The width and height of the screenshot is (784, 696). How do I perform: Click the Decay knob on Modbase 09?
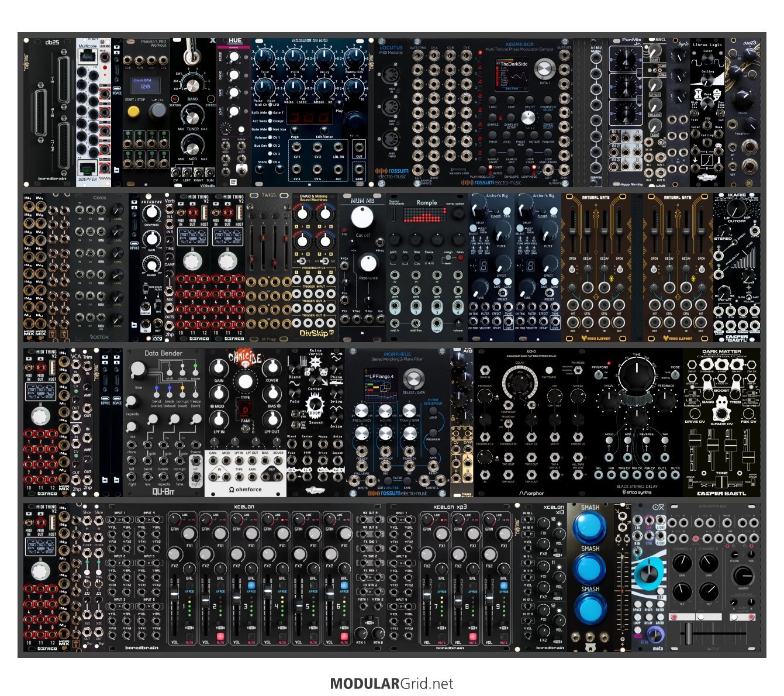324,57
